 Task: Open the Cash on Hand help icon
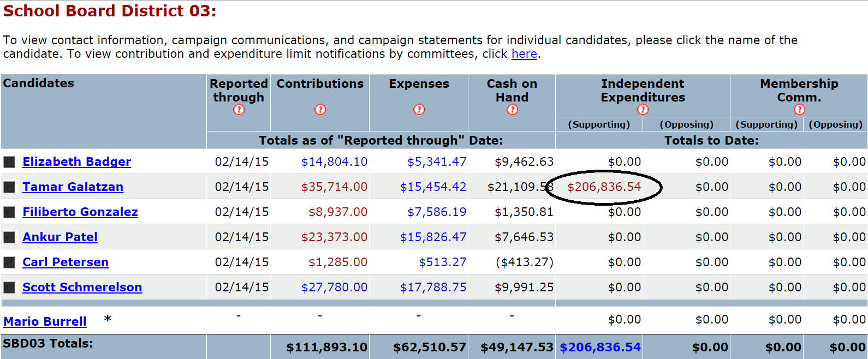(512, 110)
